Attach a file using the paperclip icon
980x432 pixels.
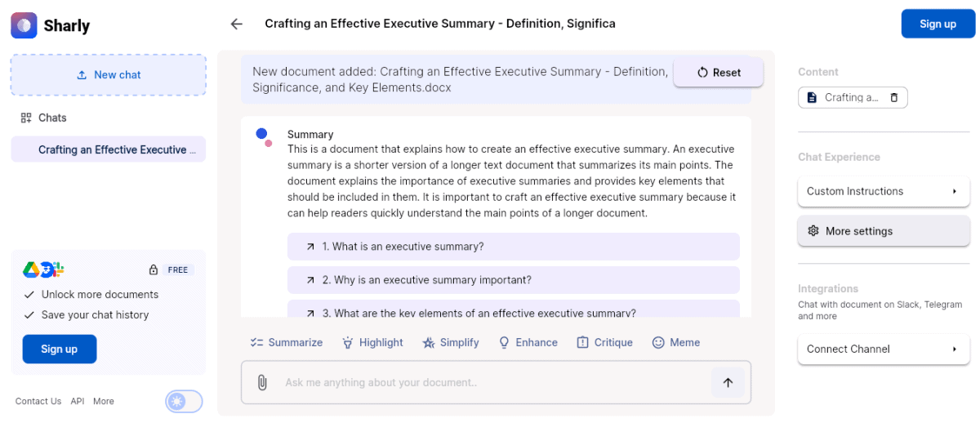click(x=262, y=382)
